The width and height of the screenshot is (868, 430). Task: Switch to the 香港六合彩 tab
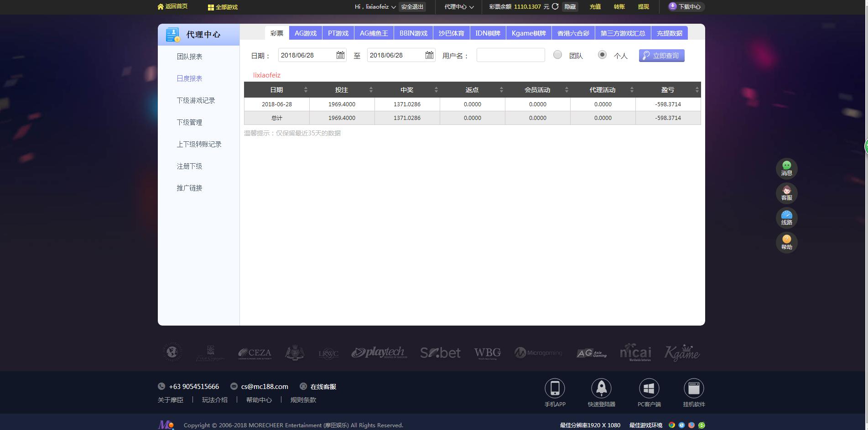click(572, 33)
